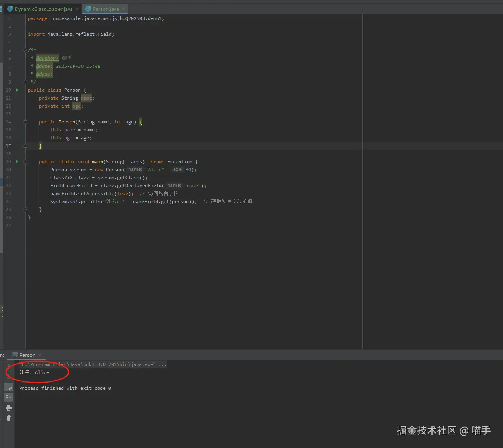The width and height of the screenshot is (503, 448).
Task: Click fold end marker at line 17
Action: [x=25, y=146]
